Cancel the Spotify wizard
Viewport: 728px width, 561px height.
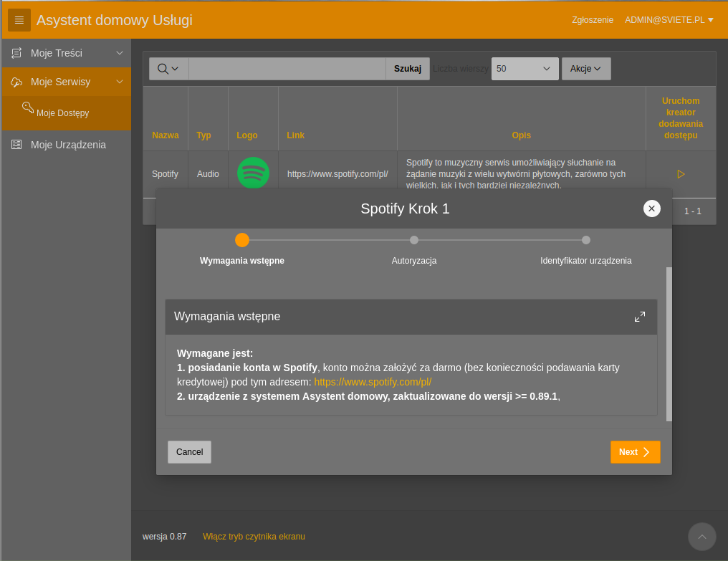click(189, 452)
